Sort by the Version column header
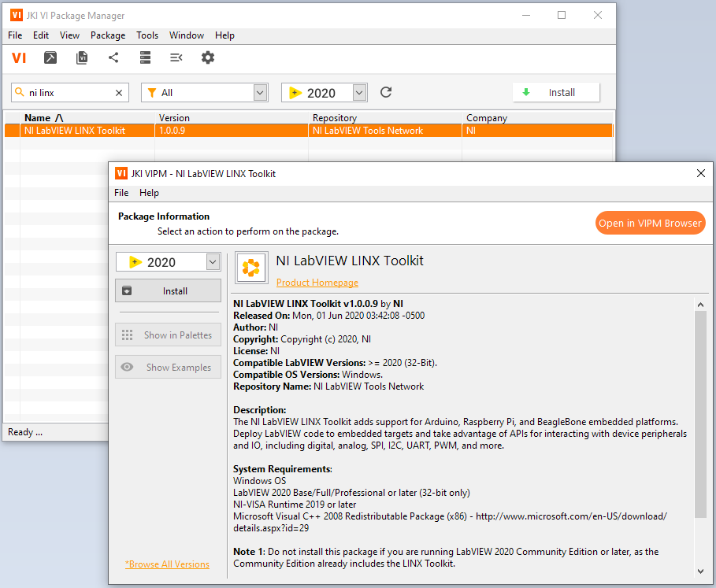The image size is (716, 588). click(232, 118)
